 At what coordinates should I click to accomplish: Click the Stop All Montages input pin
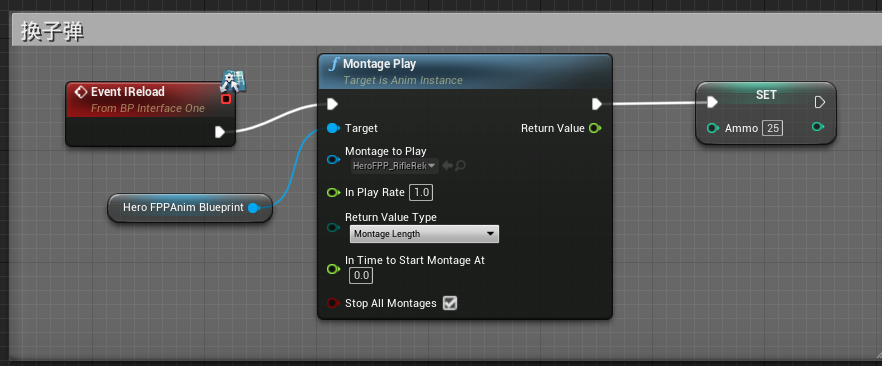[x=333, y=303]
